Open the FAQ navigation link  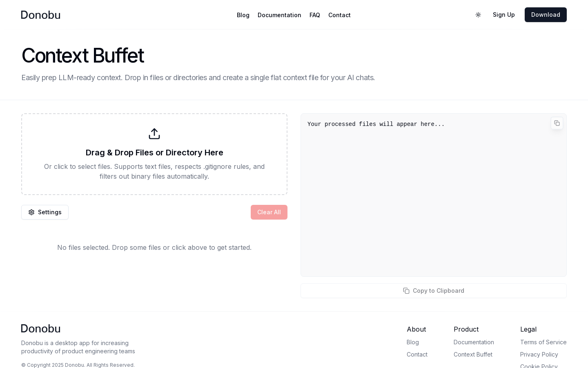click(315, 15)
